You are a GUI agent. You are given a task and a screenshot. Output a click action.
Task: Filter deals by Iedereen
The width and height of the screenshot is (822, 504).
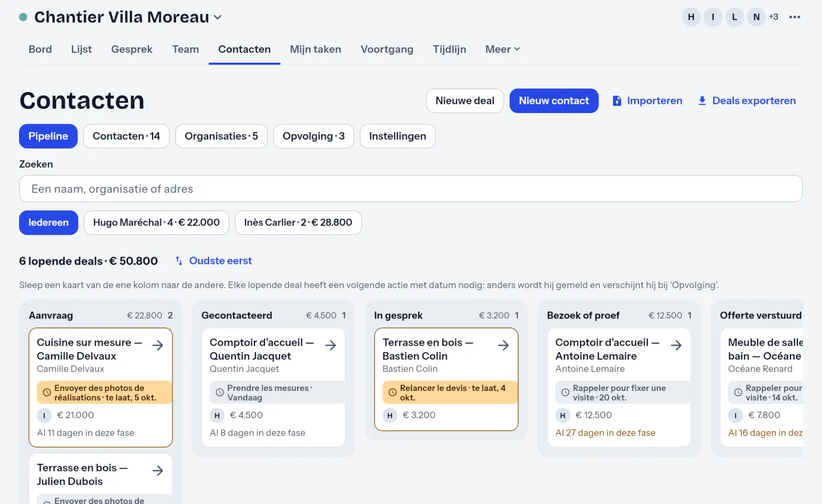point(48,222)
